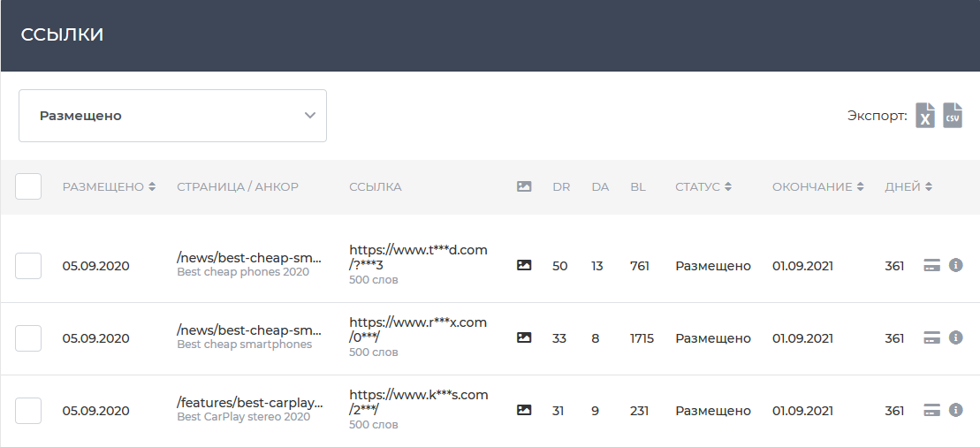Image resolution: width=980 pixels, height=447 pixels.
Task: Check the Best CarPlay stereo 2020 row
Action: [x=28, y=410]
